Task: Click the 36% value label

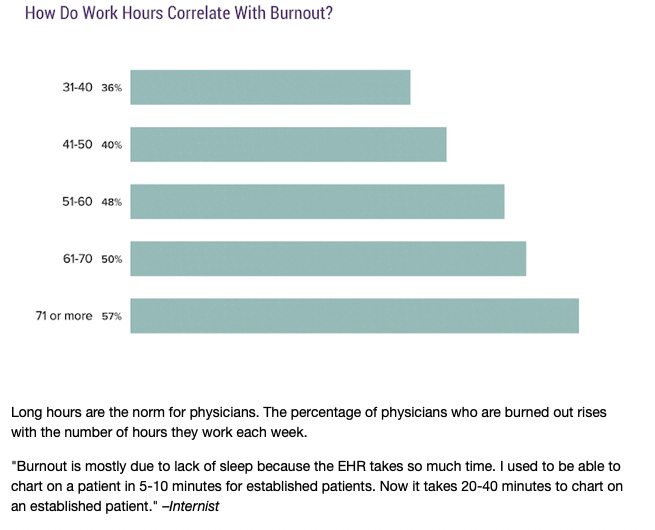Action: tap(112, 88)
